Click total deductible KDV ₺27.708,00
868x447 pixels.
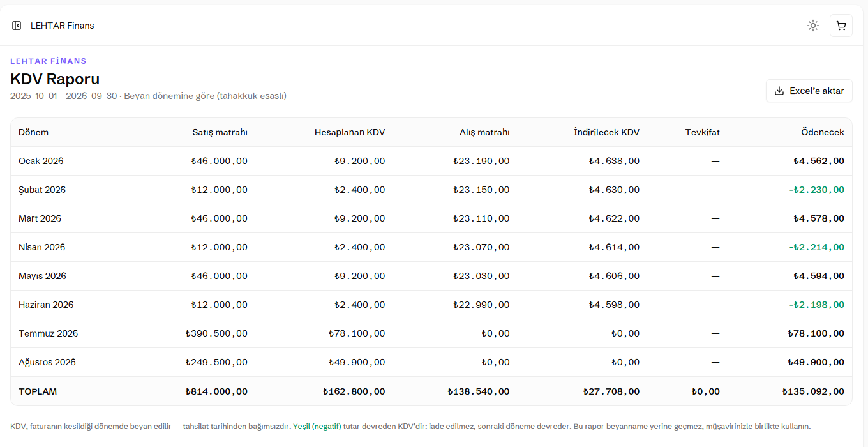pos(611,391)
